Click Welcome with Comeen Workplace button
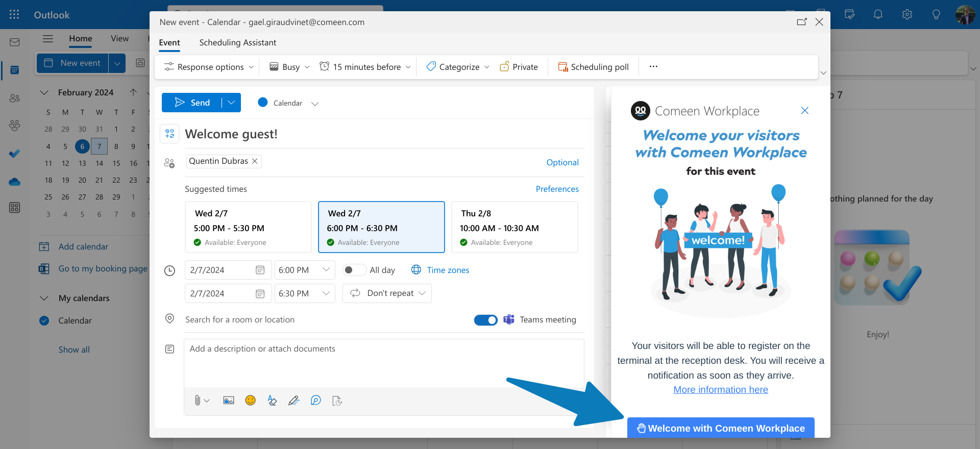Image resolution: width=980 pixels, height=449 pixels. tap(721, 428)
